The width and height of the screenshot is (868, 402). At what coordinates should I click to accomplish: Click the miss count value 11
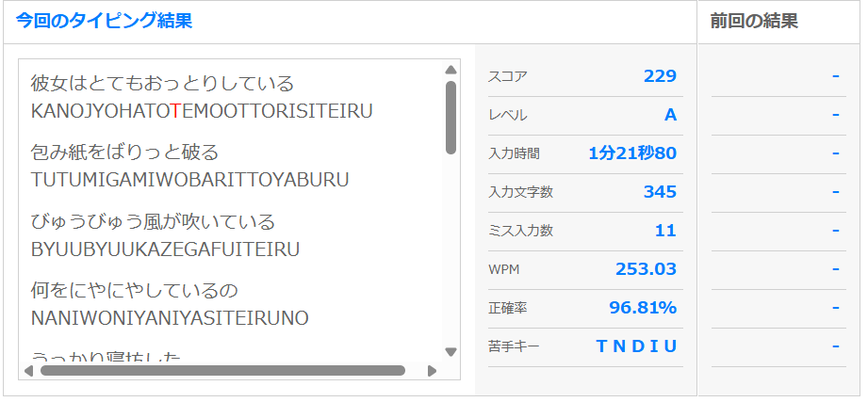(x=665, y=231)
